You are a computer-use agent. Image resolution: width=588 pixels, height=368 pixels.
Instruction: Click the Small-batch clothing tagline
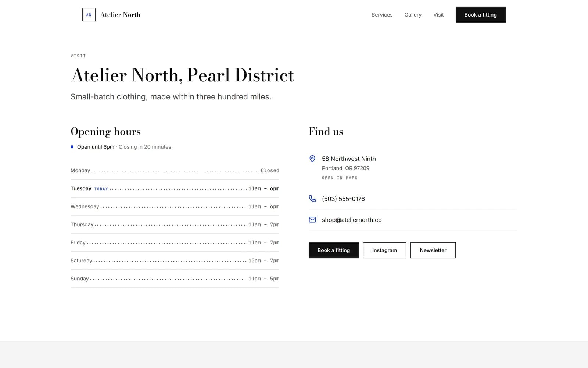[171, 97]
